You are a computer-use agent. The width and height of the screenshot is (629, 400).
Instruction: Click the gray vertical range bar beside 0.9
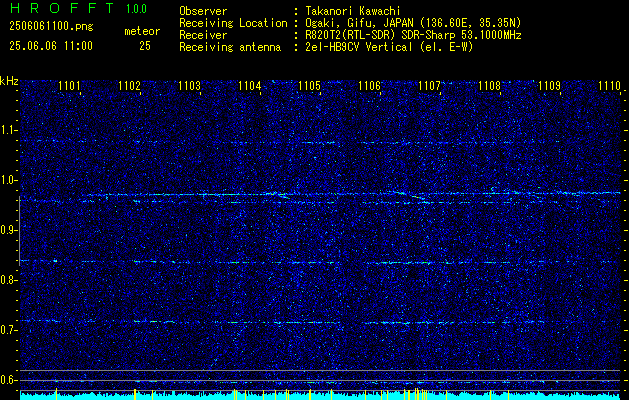click(x=19, y=231)
